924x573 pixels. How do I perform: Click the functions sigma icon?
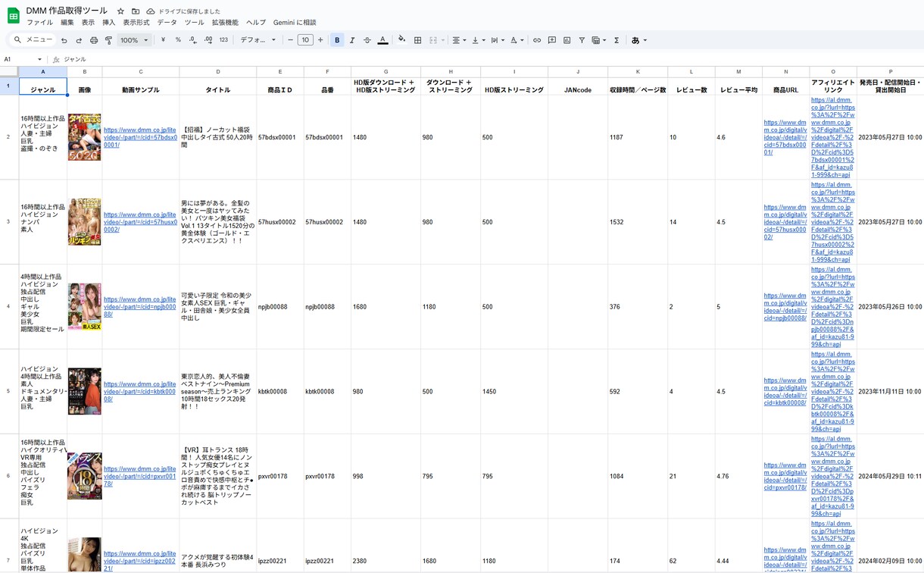click(x=617, y=40)
